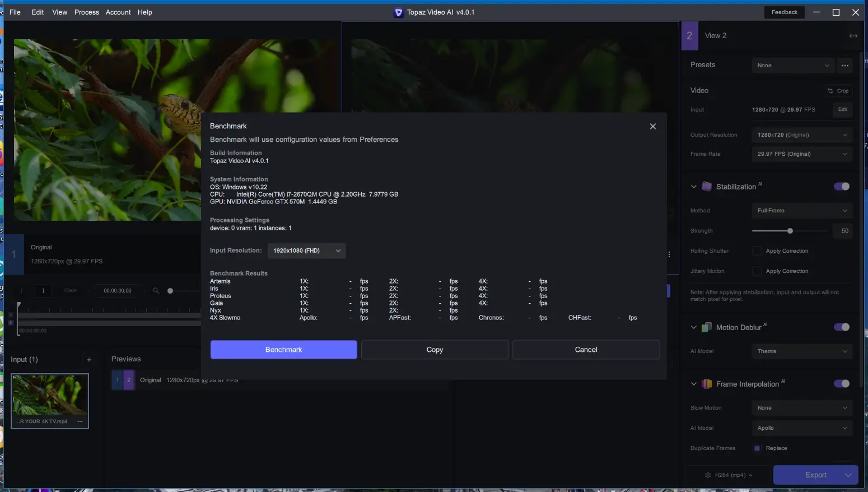Open the Motion Deblur AI Model dropdown
This screenshot has height=492, width=868.
(802, 351)
